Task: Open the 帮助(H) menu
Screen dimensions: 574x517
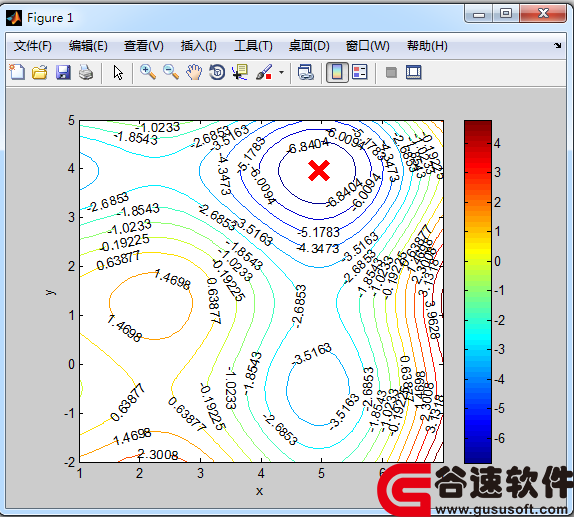Action: coord(427,46)
